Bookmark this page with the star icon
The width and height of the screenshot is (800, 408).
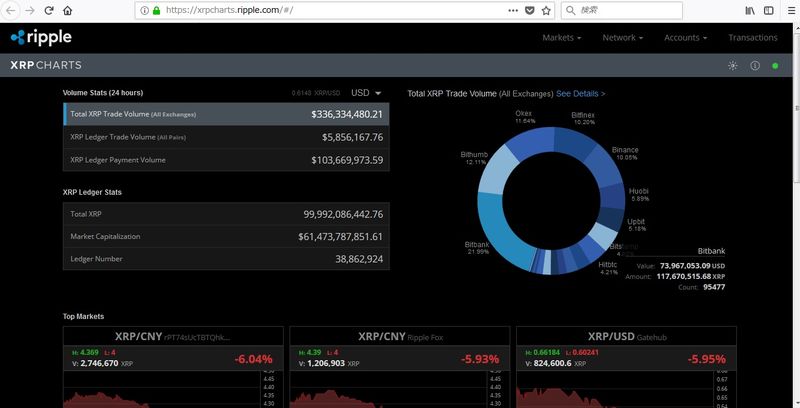point(546,10)
